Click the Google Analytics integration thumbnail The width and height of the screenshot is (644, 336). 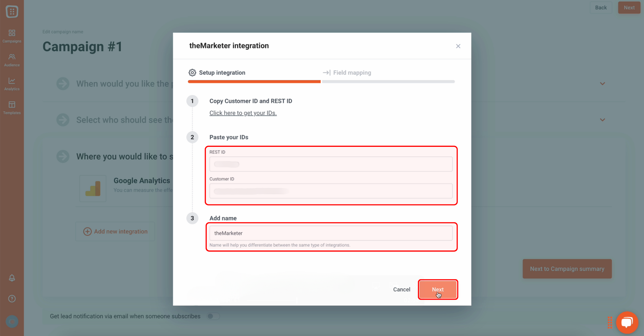pos(93,188)
